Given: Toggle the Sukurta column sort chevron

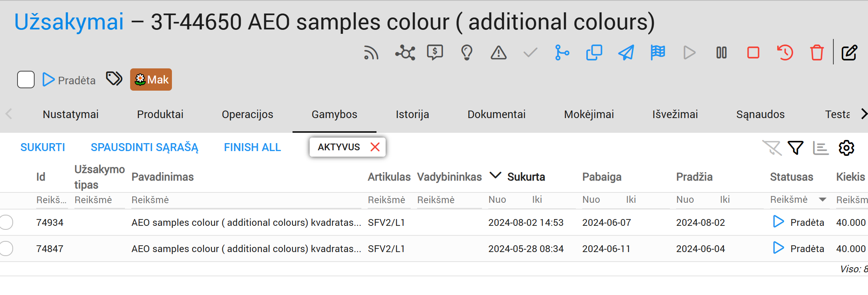Looking at the screenshot, I should coord(495,175).
